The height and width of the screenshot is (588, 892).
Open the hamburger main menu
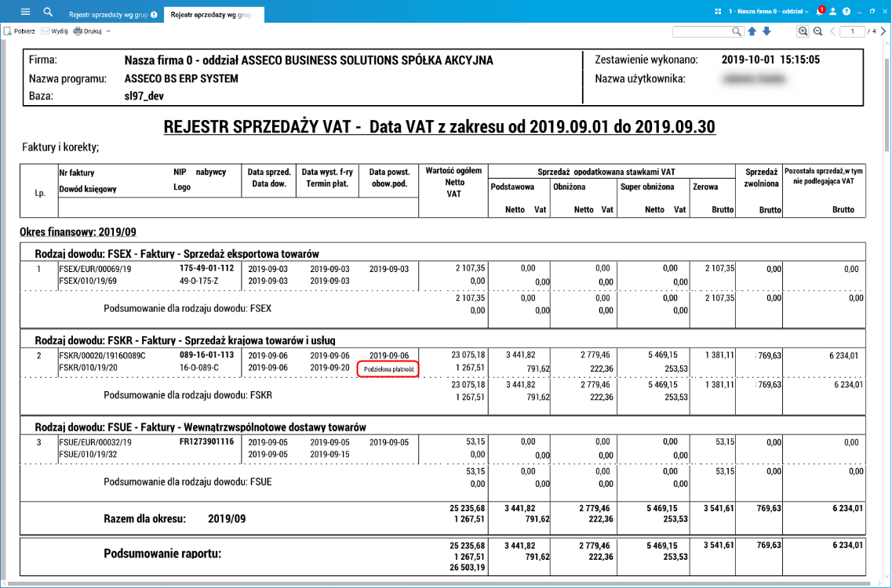pos(25,12)
